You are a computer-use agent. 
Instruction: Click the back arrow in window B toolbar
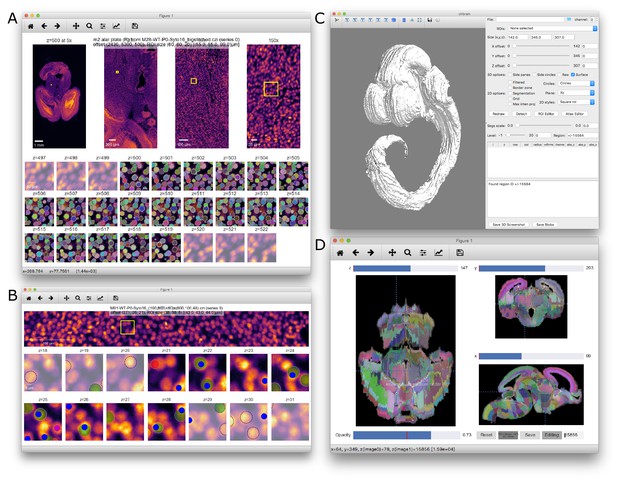(40, 298)
